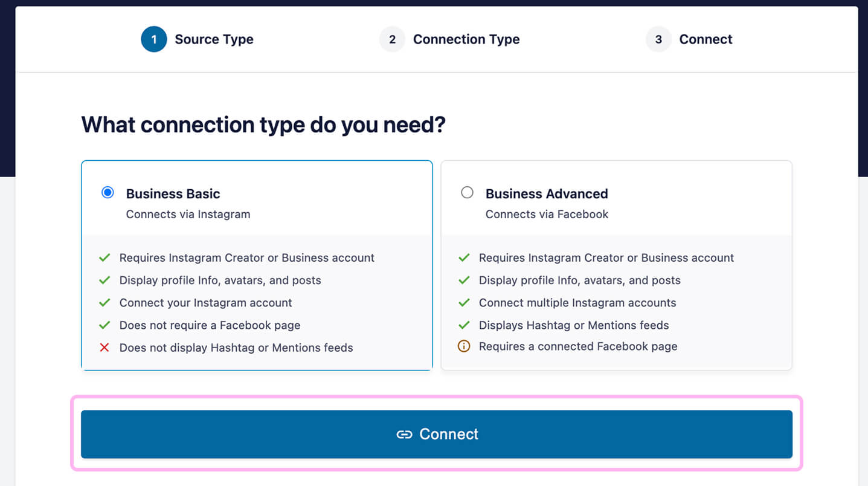Viewport: 868px width, 486px height.
Task: Click 'Connects via Instagram' subtitle
Action: pyautogui.click(x=188, y=214)
